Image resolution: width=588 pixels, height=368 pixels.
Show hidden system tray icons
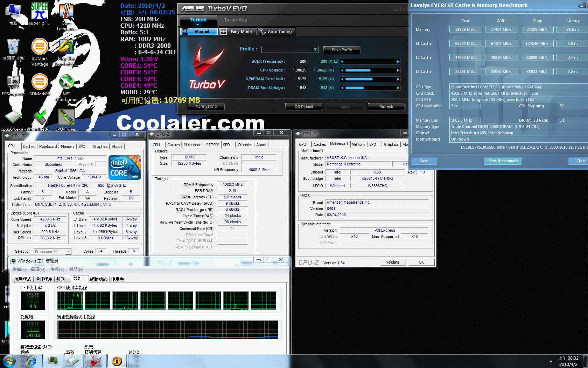pos(551,361)
